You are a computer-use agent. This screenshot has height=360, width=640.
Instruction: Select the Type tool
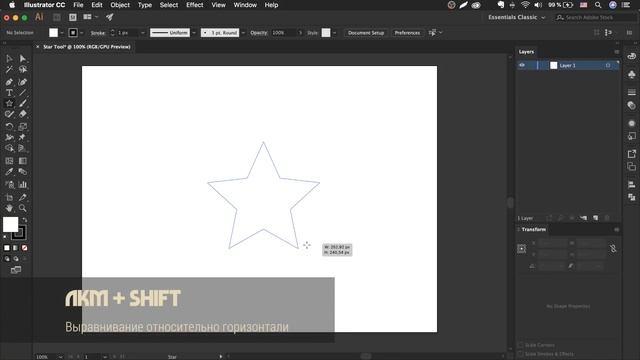[x=9, y=93]
